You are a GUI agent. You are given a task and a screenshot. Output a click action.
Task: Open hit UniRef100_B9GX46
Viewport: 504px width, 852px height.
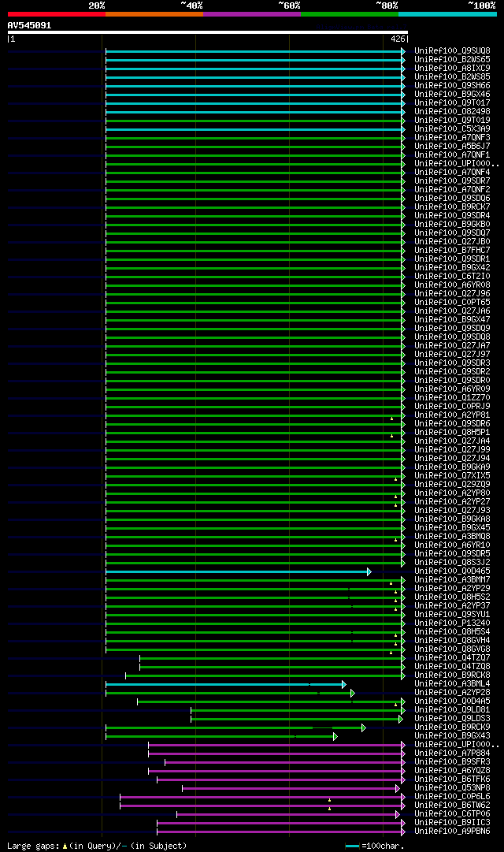(452, 95)
